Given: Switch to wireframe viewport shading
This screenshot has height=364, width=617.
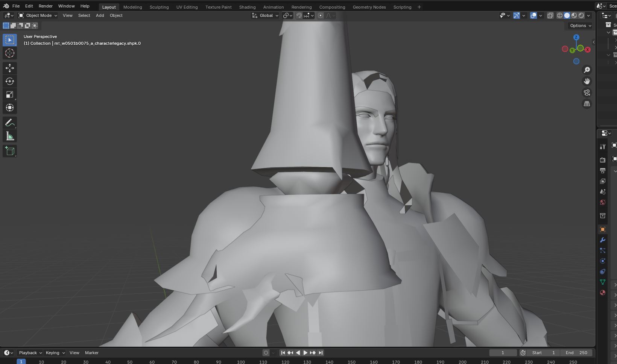Looking at the screenshot, I should point(560,15).
